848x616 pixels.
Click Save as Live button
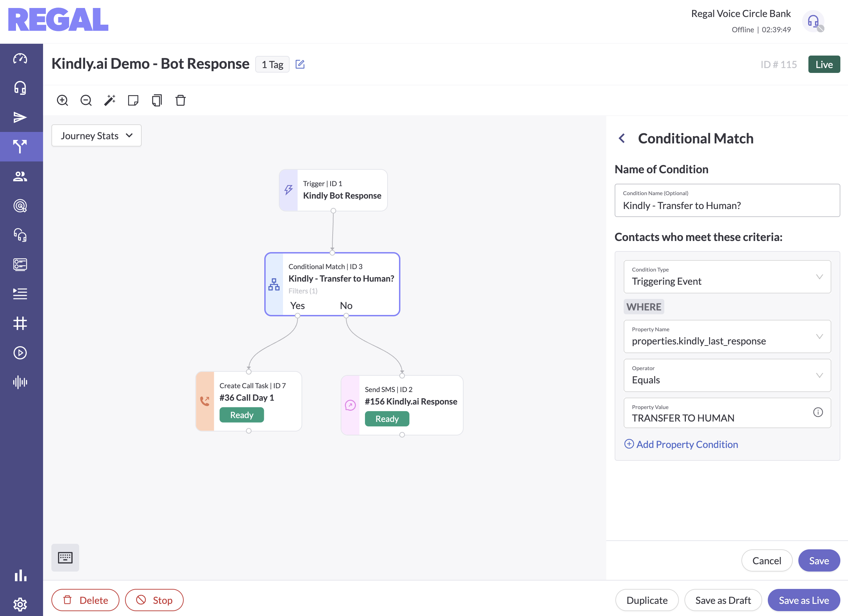click(x=804, y=600)
